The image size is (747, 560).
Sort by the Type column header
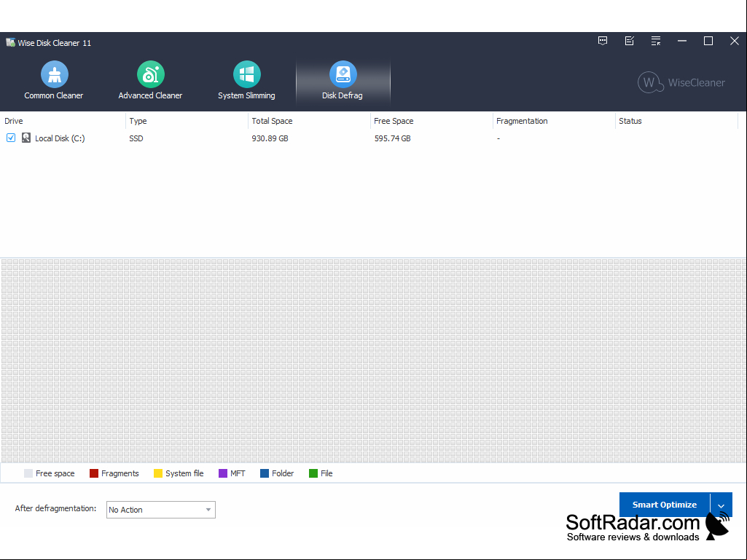[187, 121]
